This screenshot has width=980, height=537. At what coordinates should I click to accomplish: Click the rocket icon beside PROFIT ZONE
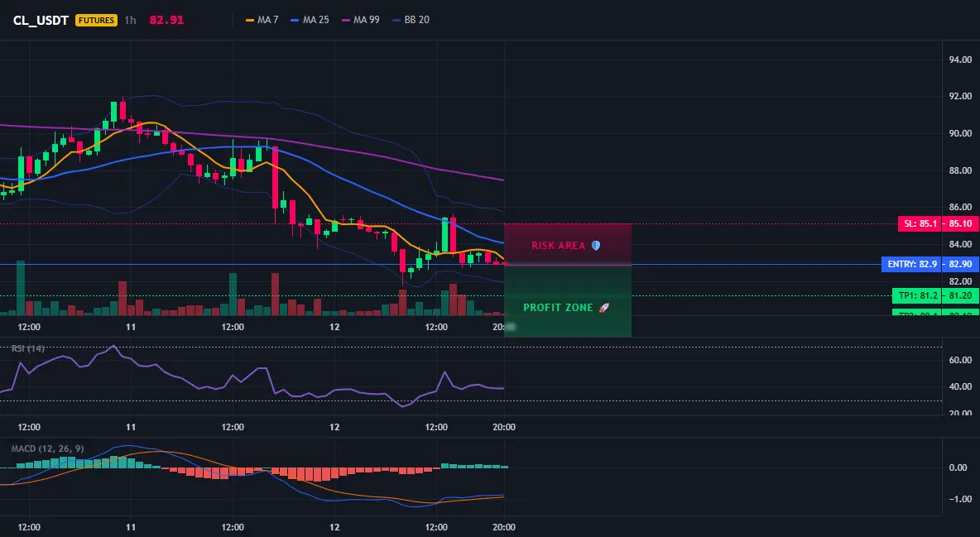coord(603,308)
